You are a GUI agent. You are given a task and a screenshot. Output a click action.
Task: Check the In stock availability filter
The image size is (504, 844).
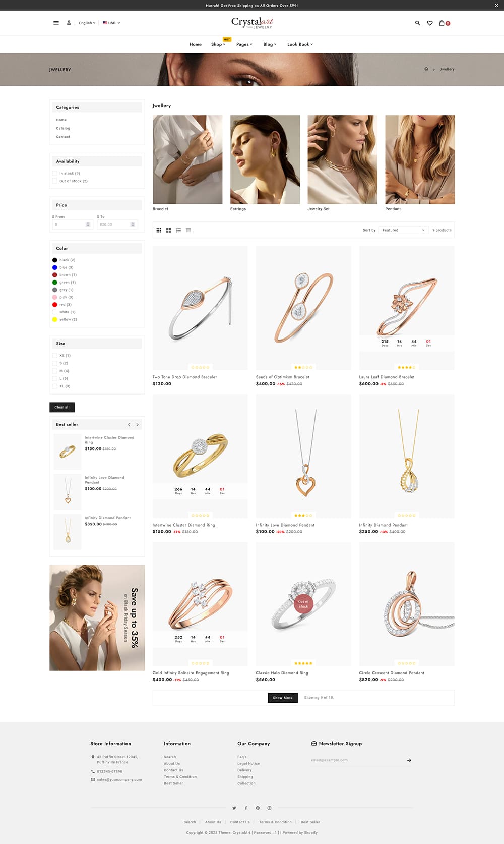(54, 173)
